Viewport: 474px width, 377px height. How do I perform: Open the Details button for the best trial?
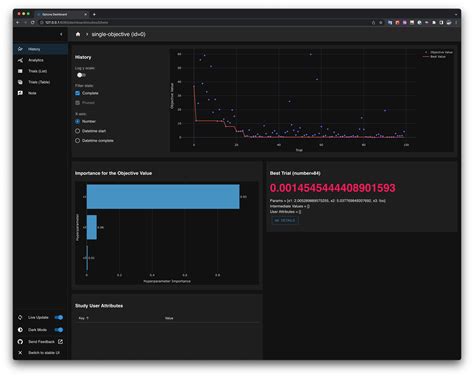click(285, 220)
